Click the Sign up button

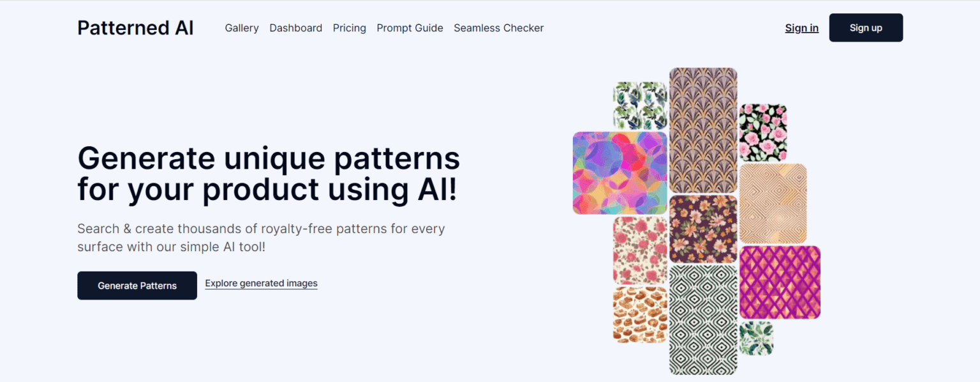[865, 27]
